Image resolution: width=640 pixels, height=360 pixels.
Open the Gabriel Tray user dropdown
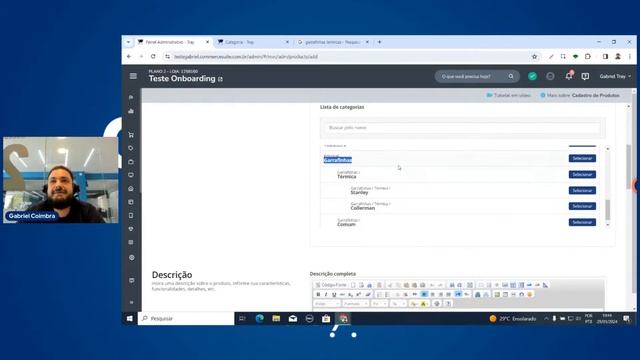click(x=615, y=76)
